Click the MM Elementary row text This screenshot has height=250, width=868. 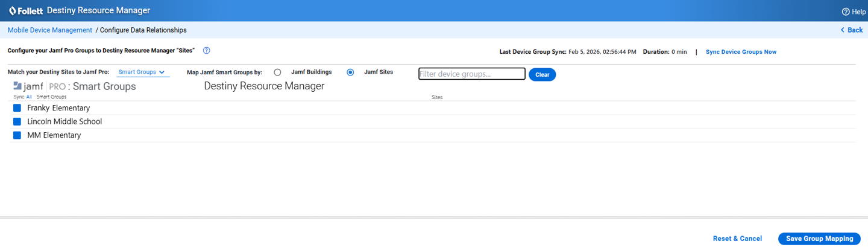pos(54,135)
